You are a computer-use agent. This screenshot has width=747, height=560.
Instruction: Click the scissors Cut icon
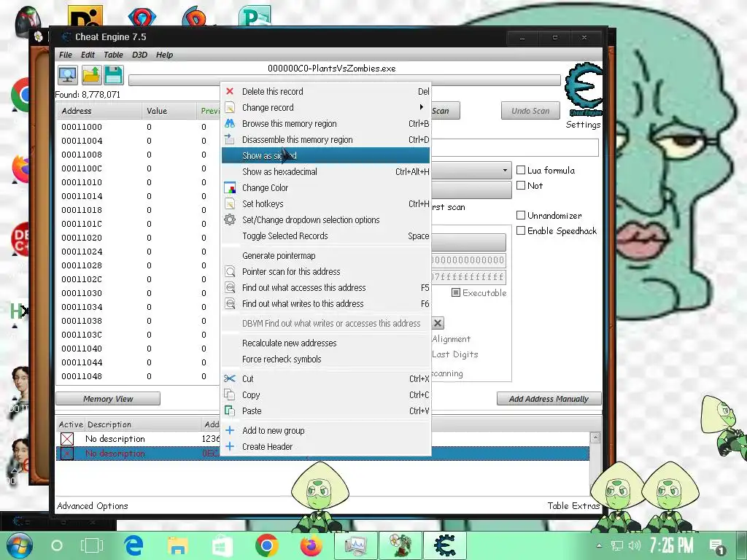click(x=230, y=378)
